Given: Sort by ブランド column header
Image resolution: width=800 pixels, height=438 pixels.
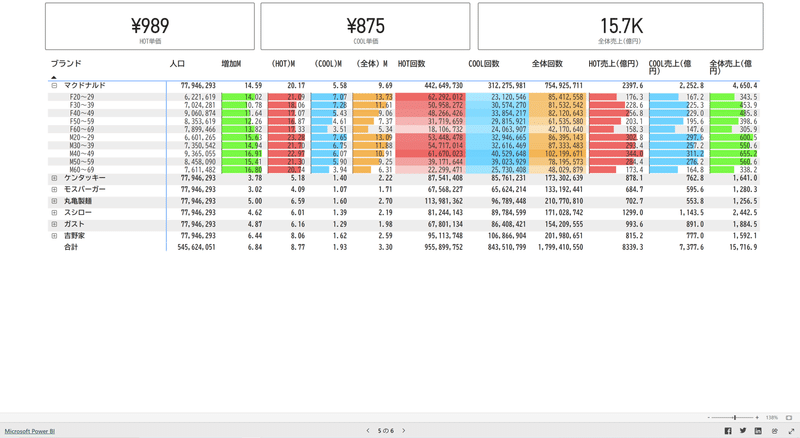Looking at the screenshot, I should click(66, 64).
